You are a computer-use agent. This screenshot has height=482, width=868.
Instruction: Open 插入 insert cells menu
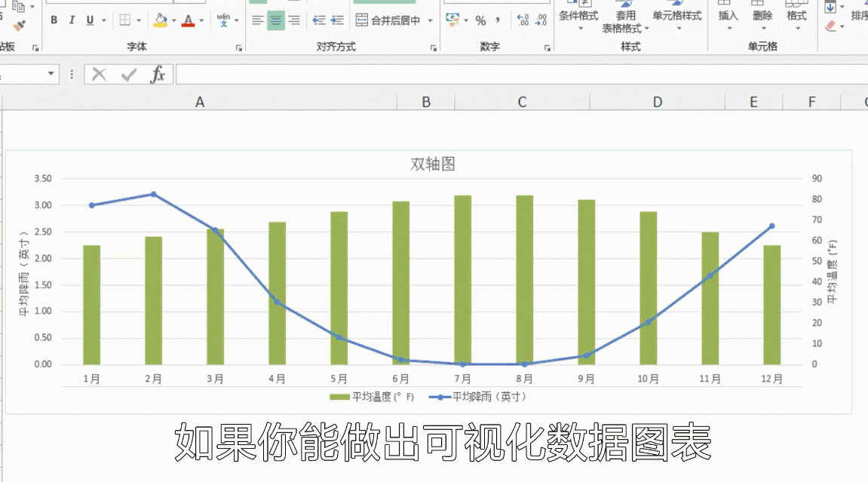point(728,17)
